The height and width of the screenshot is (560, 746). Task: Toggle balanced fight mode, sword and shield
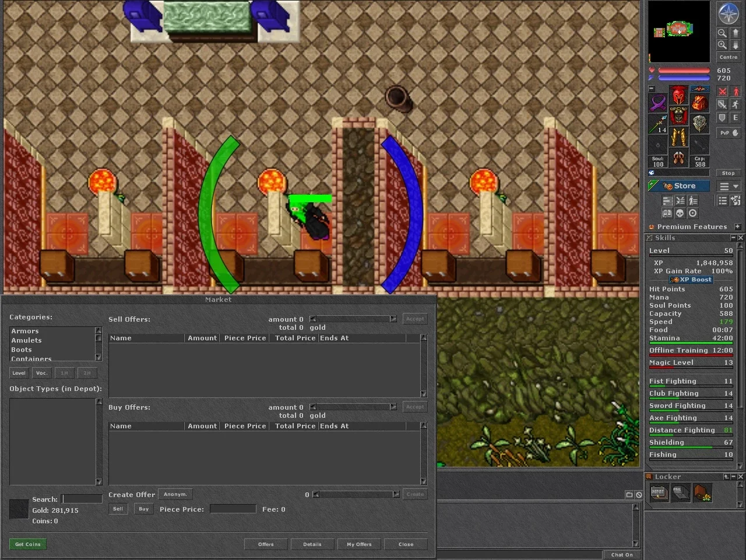723,104
